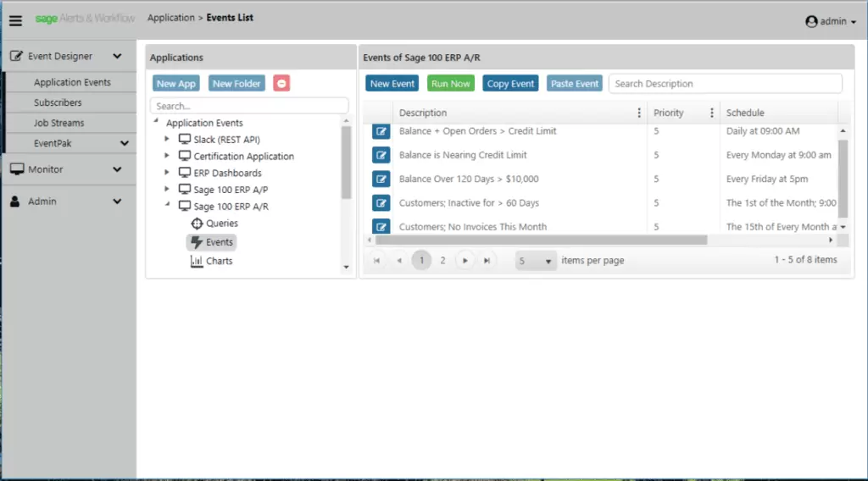
Task: Collapse the Sage 100 ERP A/R tree node
Action: pos(167,205)
